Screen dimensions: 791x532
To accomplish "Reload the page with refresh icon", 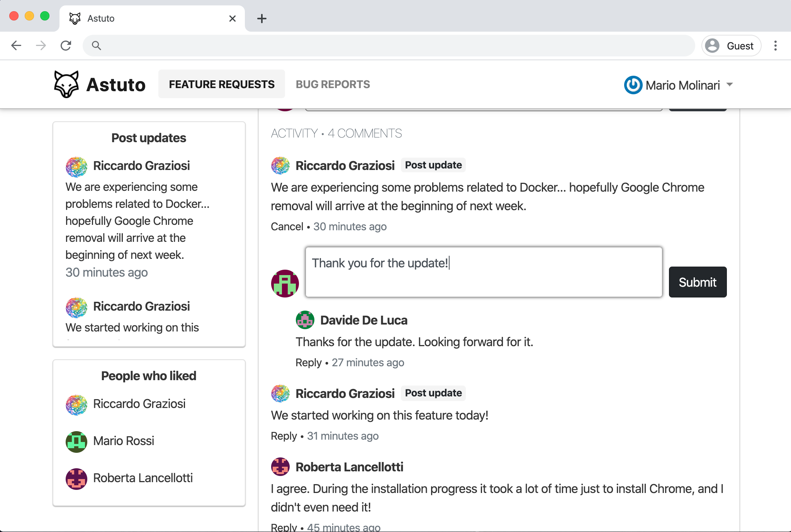I will click(x=66, y=46).
